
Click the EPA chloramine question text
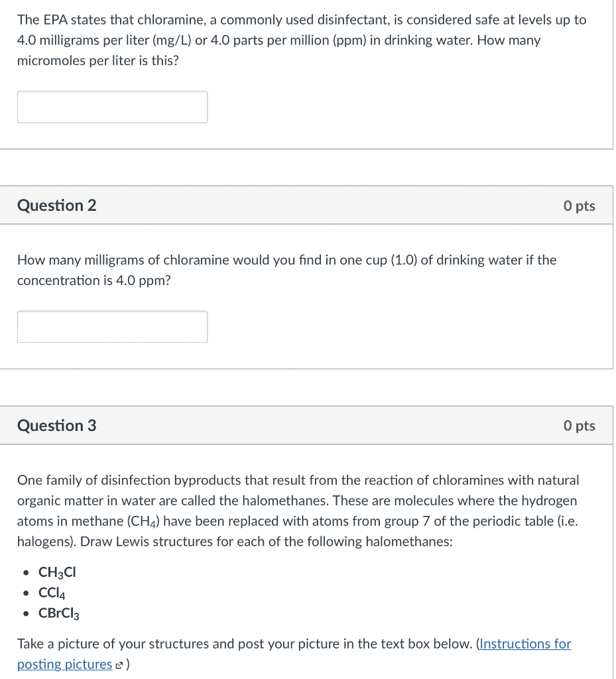pos(302,40)
